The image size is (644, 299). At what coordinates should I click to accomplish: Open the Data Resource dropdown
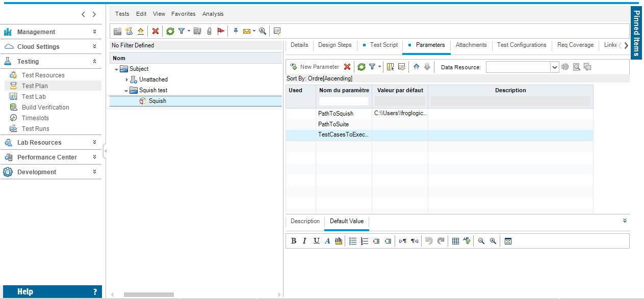coord(555,67)
